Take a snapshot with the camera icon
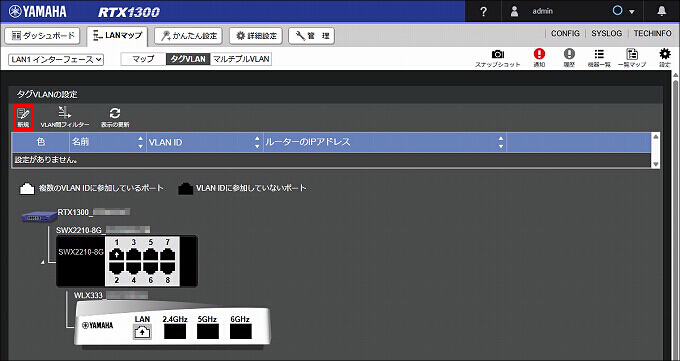 pyautogui.click(x=498, y=58)
